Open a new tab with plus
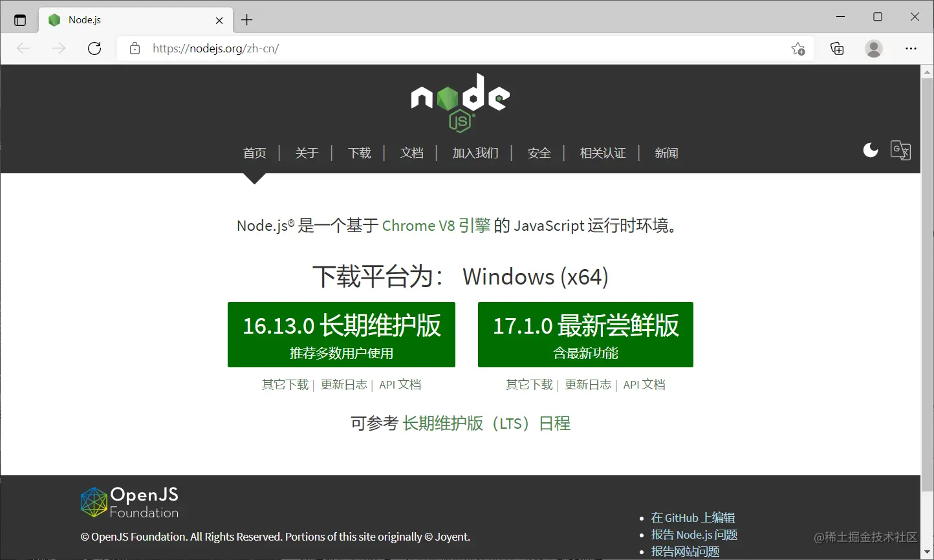 246,20
